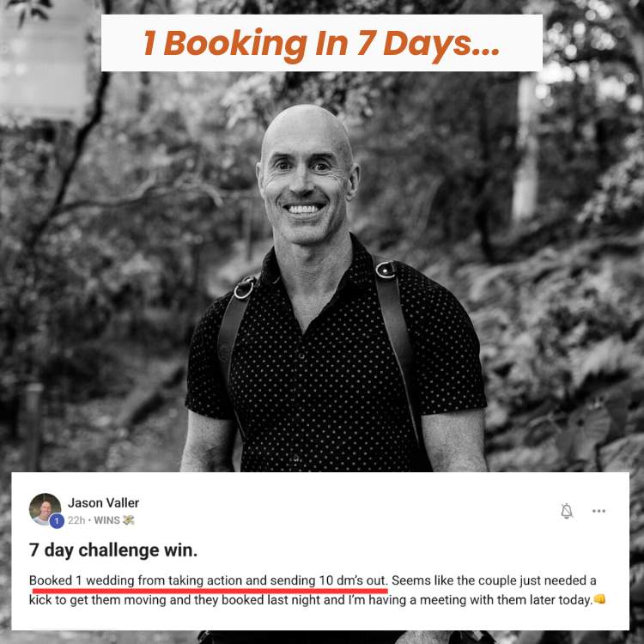Image resolution: width=644 pixels, height=644 pixels.
Task: Click the round rivet on the right shoulder strap
Action: [386, 270]
